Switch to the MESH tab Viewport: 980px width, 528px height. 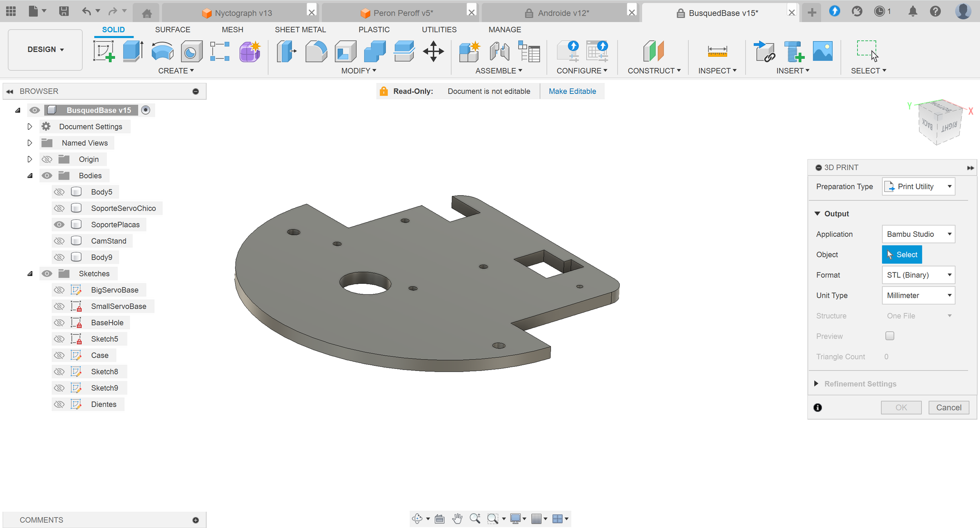pyautogui.click(x=232, y=29)
